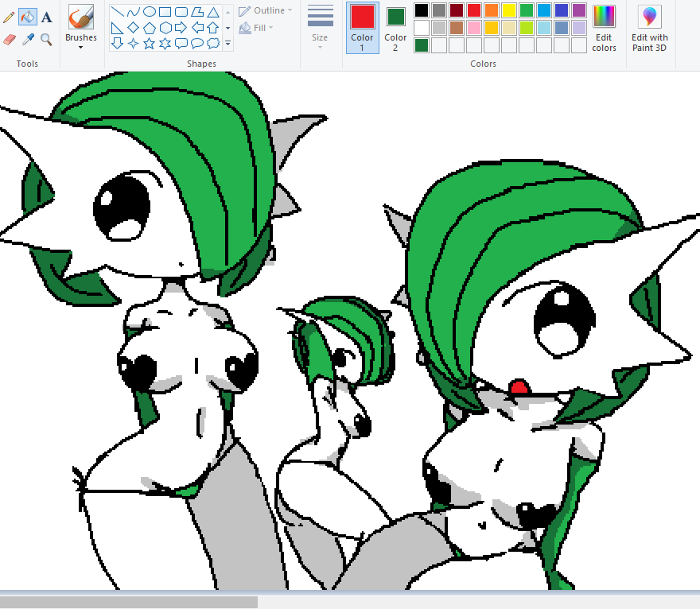Viewport: 700px width, 609px height.
Task: Activate the Color 2 background button
Action: 395,28
